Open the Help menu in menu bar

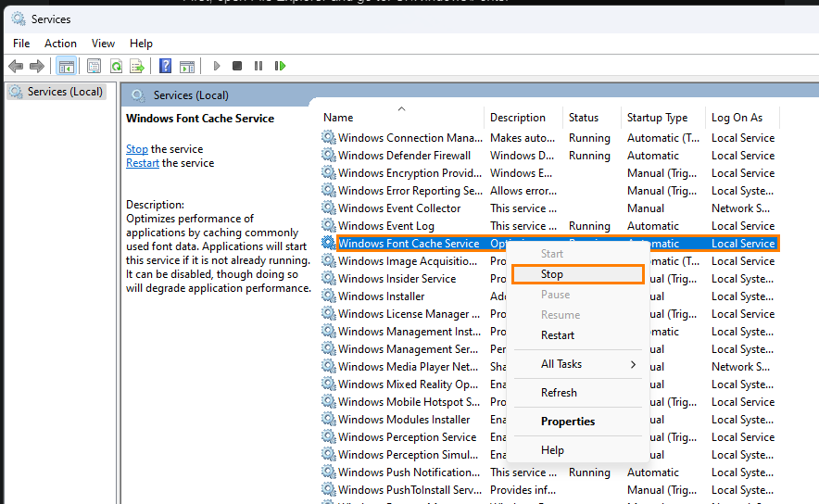tap(141, 44)
